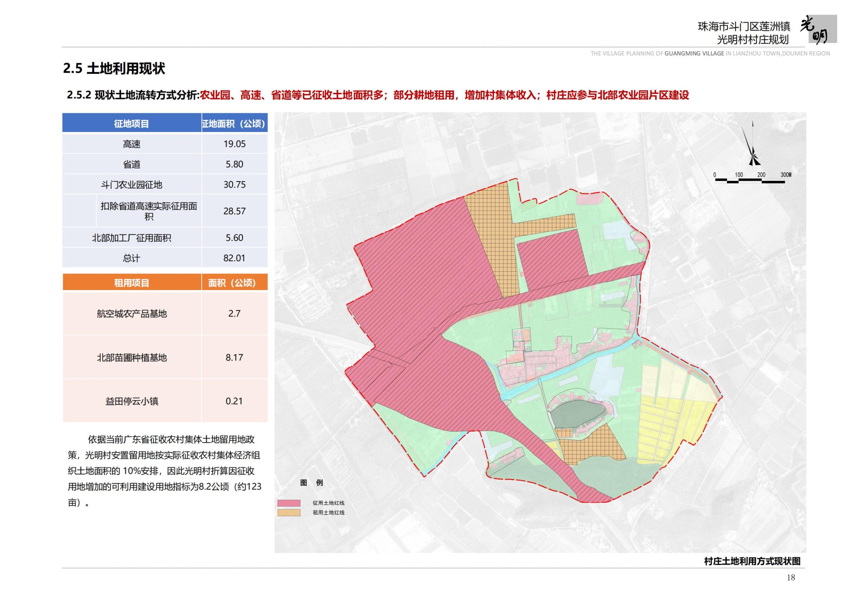
Task: Click the map caption 村庄土地利用方式现状图
Action: pos(752,561)
